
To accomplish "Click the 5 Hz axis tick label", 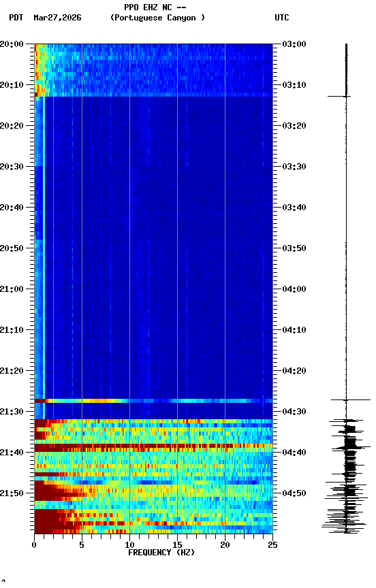I will pyautogui.click(x=82, y=545).
